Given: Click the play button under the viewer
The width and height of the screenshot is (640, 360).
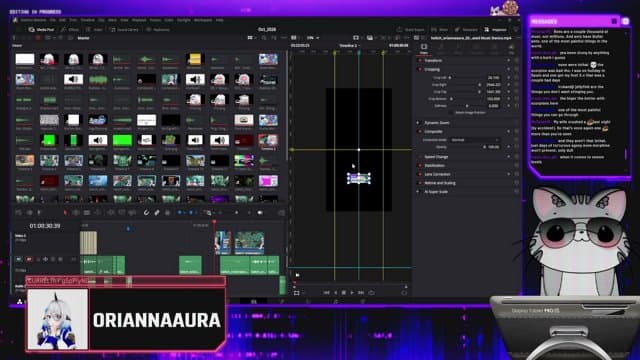Looking at the screenshot, I should tap(352, 293).
